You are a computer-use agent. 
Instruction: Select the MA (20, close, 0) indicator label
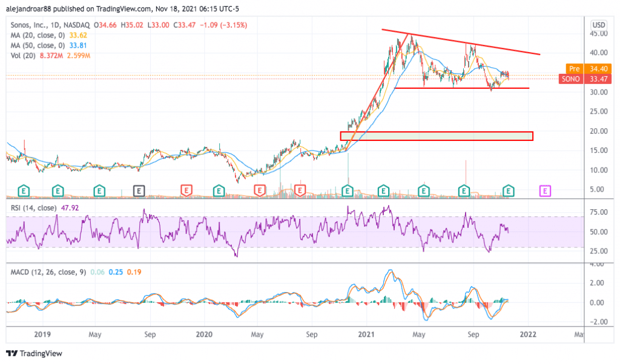[x=38, y=36]
